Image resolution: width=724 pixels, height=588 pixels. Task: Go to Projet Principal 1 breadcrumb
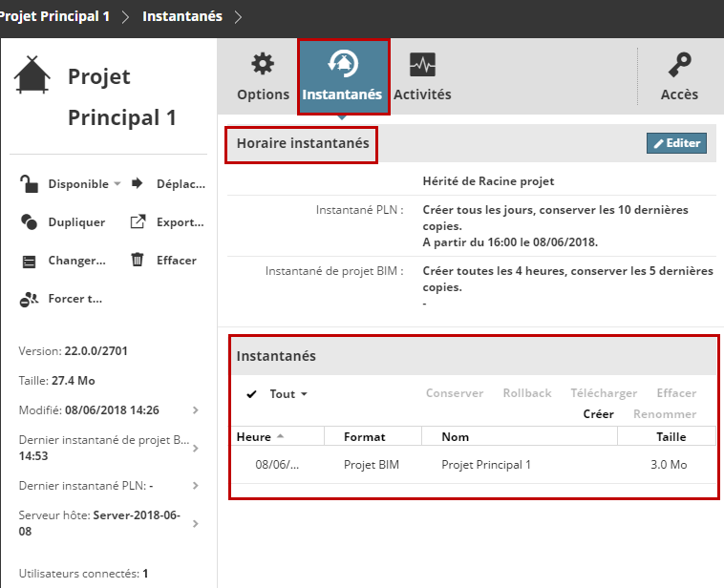point(54,16)
